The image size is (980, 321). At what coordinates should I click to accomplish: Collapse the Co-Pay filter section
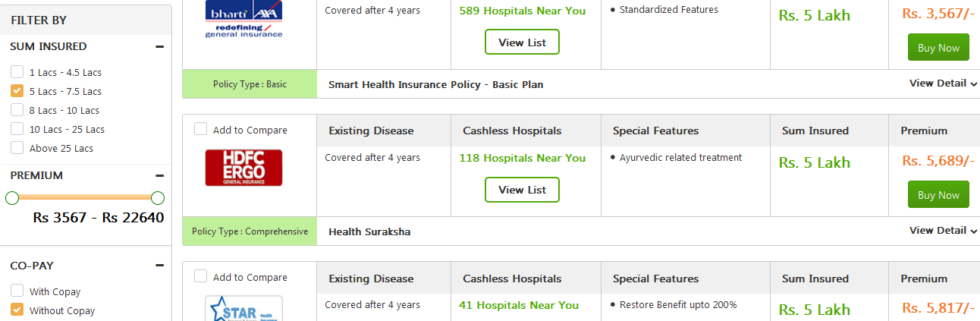(159, 266)
